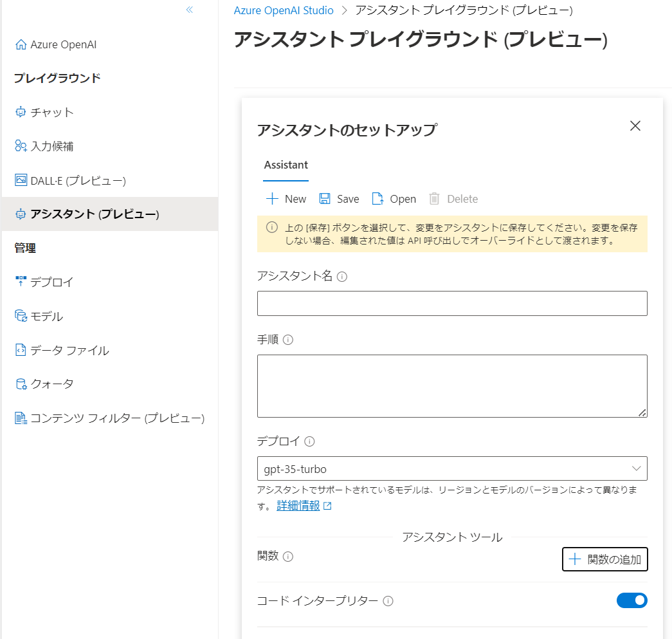Click info icon next to アシスタント名
The image size is (672, 639).
342,277
